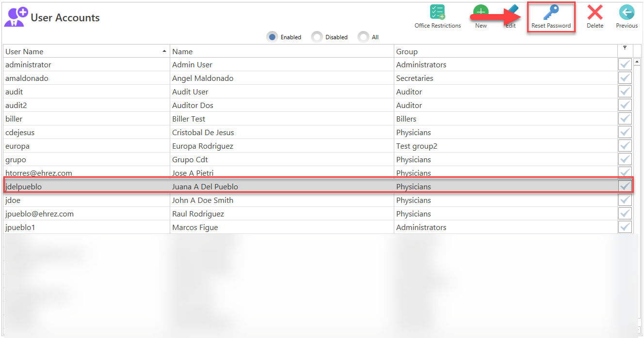The image size is (644, 338).
Task: Click the Administrators group in jpueblo1 row
Action: coord(421,227)
